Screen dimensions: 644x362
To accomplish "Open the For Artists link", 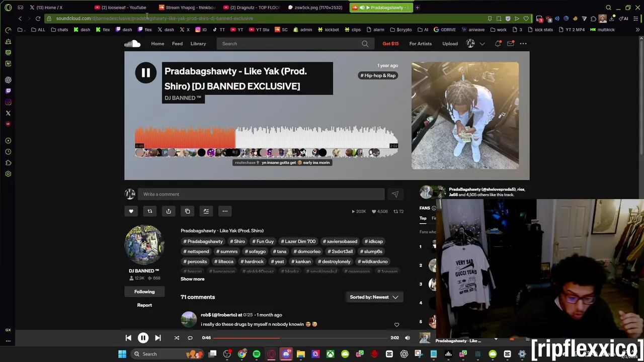I will click(x=421, y=44).
